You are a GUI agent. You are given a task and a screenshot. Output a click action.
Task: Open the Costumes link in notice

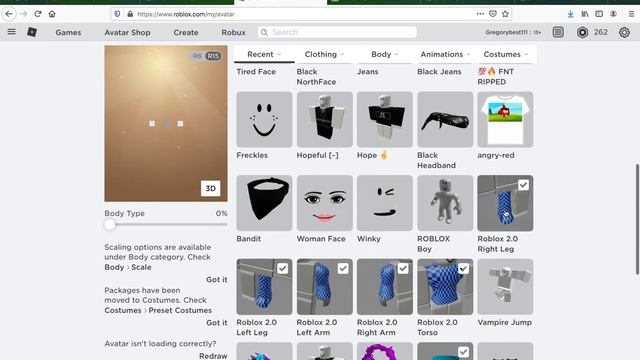122,310
